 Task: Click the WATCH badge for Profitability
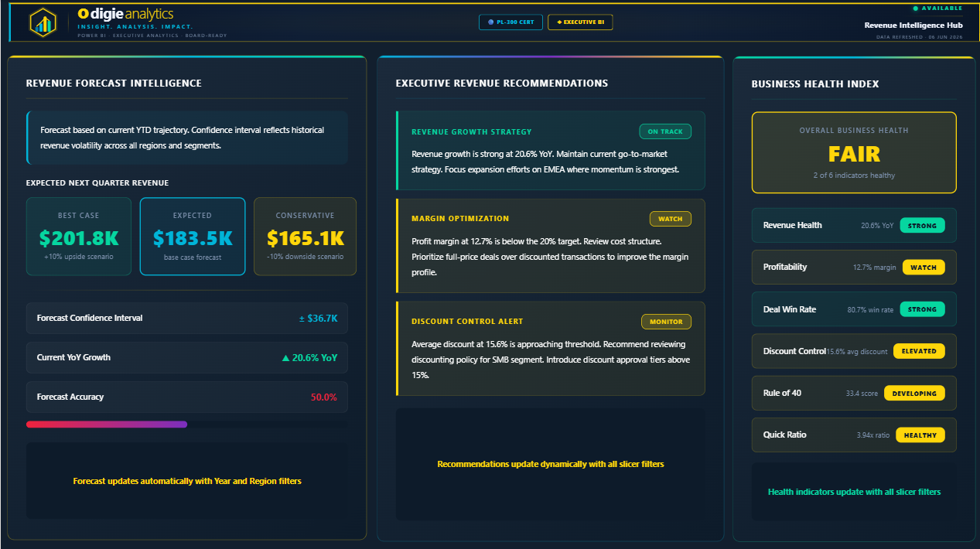tap(924, 268)
